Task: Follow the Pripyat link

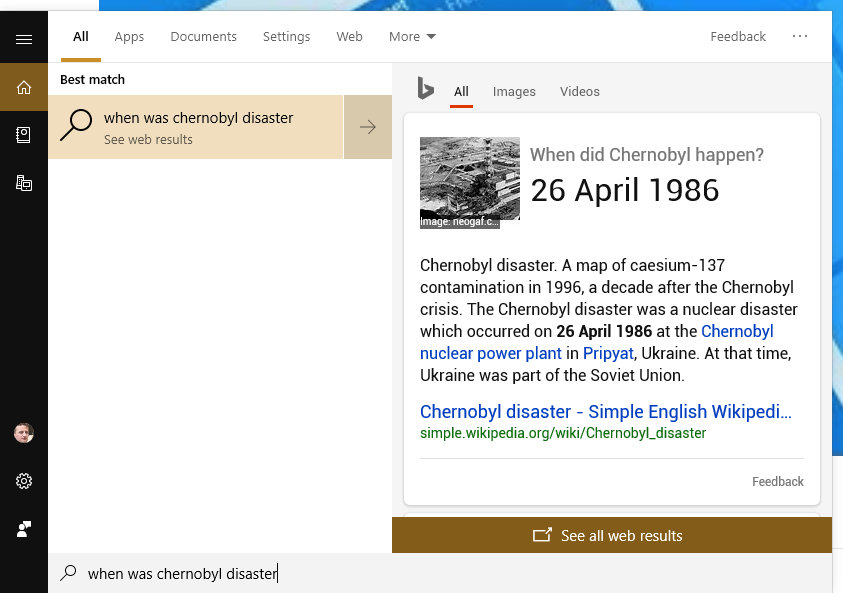Action: pyautogui.click(x=608, y=353)
